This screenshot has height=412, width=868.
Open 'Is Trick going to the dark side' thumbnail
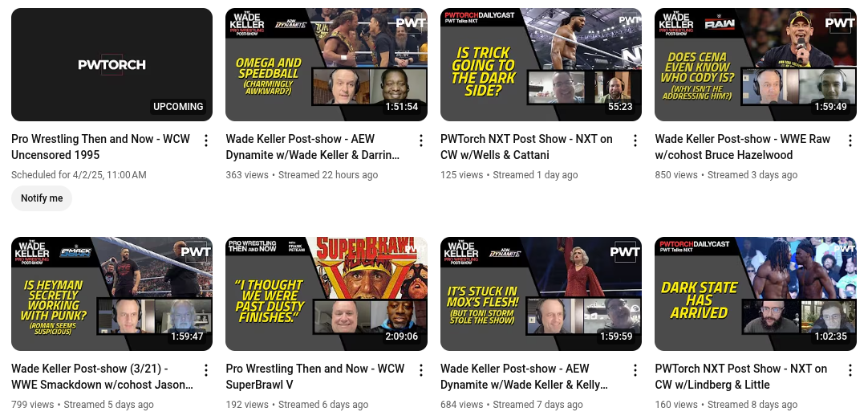(x=541, y=64)
